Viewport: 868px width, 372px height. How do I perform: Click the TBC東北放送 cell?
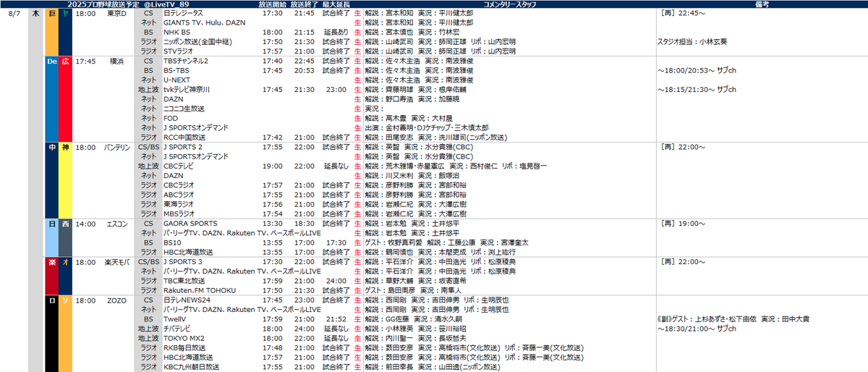(184, 281)
